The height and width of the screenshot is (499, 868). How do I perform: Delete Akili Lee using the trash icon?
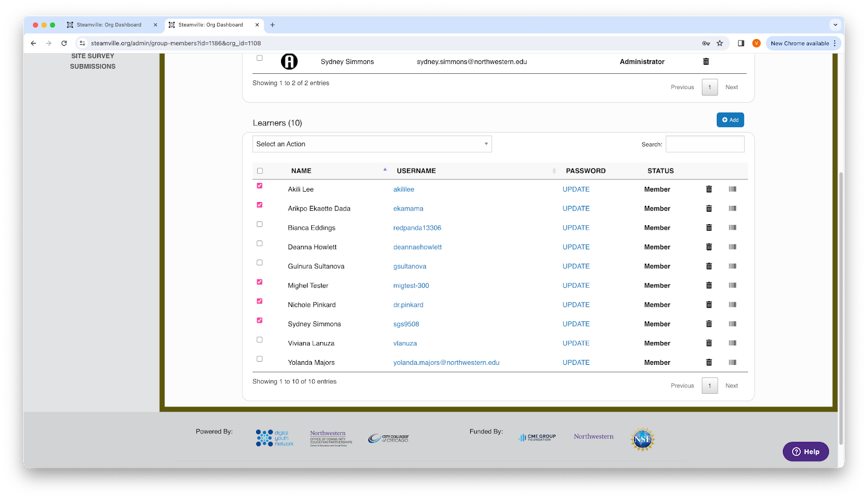pos(709,189)
